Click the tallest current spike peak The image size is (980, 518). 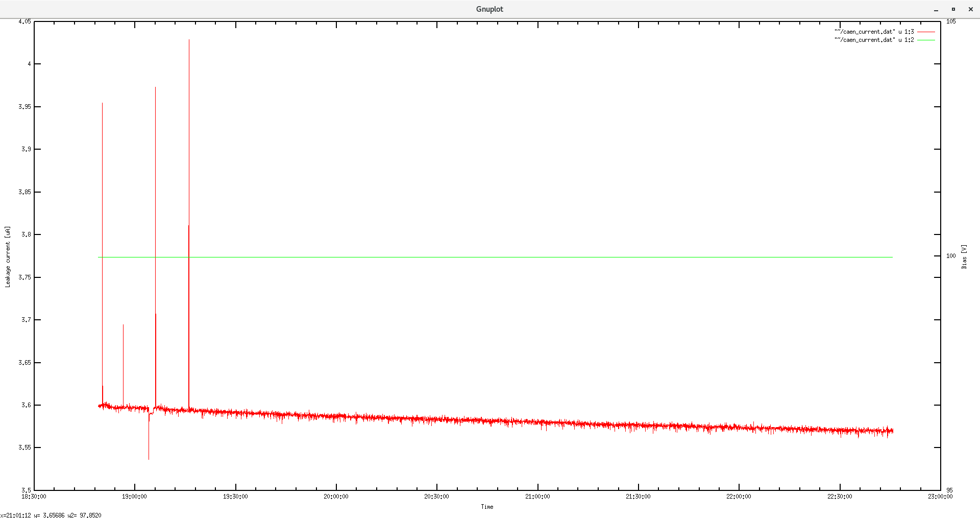[189, 40]
